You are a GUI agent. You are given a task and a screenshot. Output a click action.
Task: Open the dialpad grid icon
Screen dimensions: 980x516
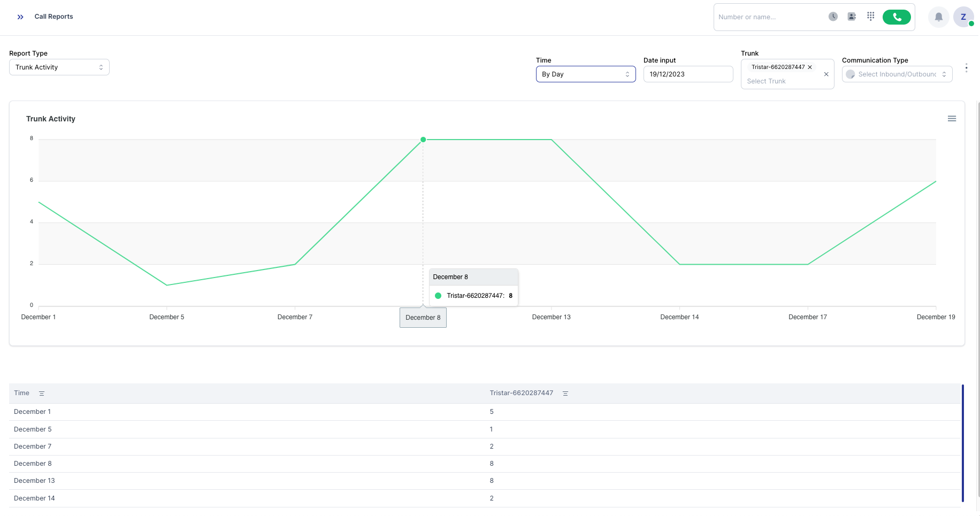coord(870,17)
